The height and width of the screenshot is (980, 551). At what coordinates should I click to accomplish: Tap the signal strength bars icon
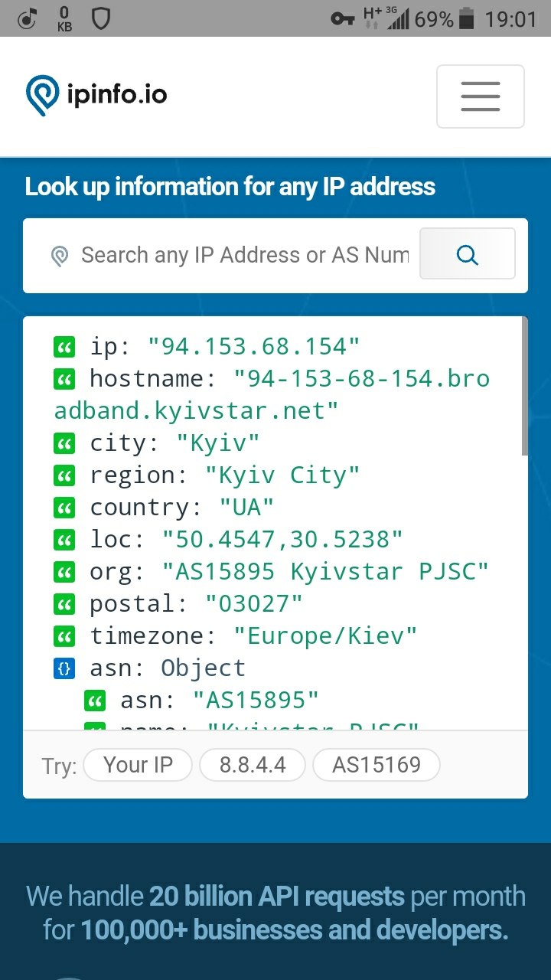click(x=398, y=19)
